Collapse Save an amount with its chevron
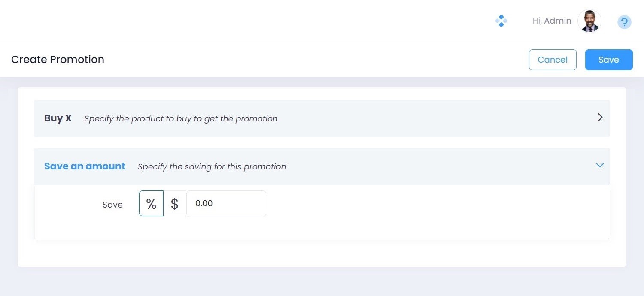 point(600,166)
